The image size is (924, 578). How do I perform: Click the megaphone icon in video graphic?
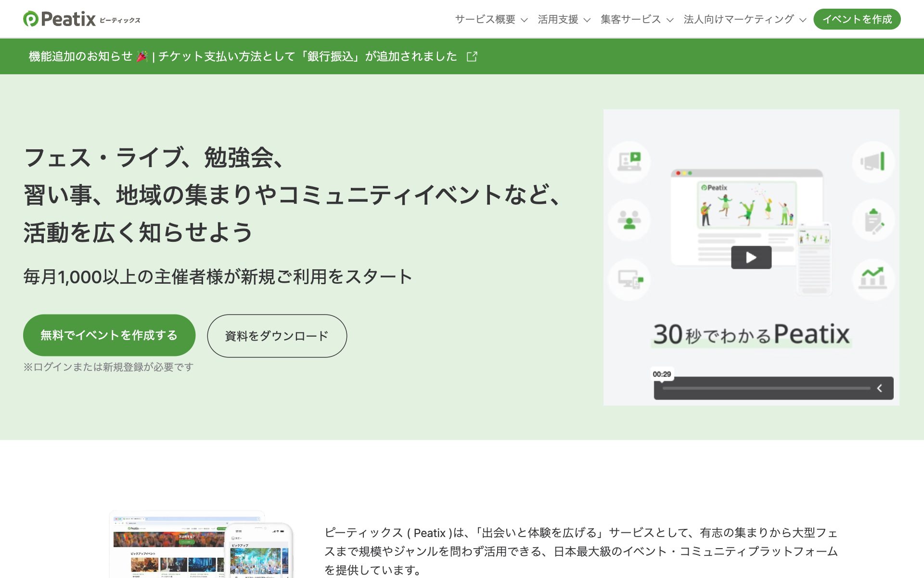pos(873,161)
